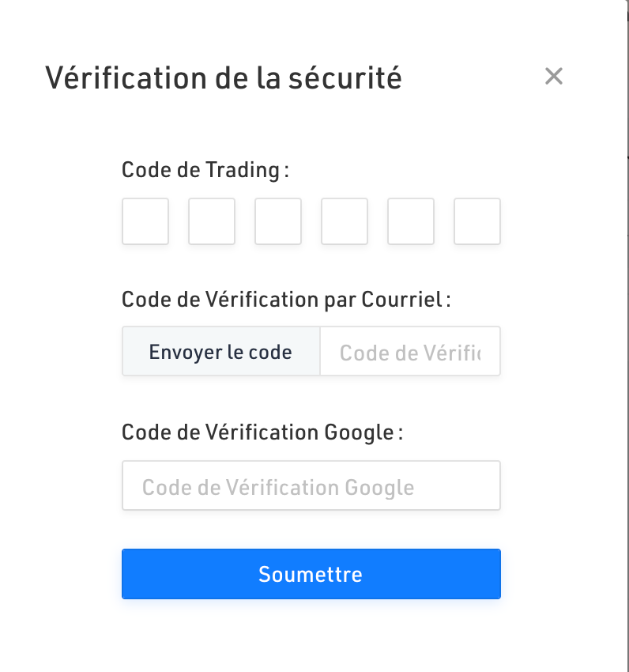This screenshot has height=672, width=629.
Task: Click the Code de Vérification Google field
Action: click(x=311, y=485)
